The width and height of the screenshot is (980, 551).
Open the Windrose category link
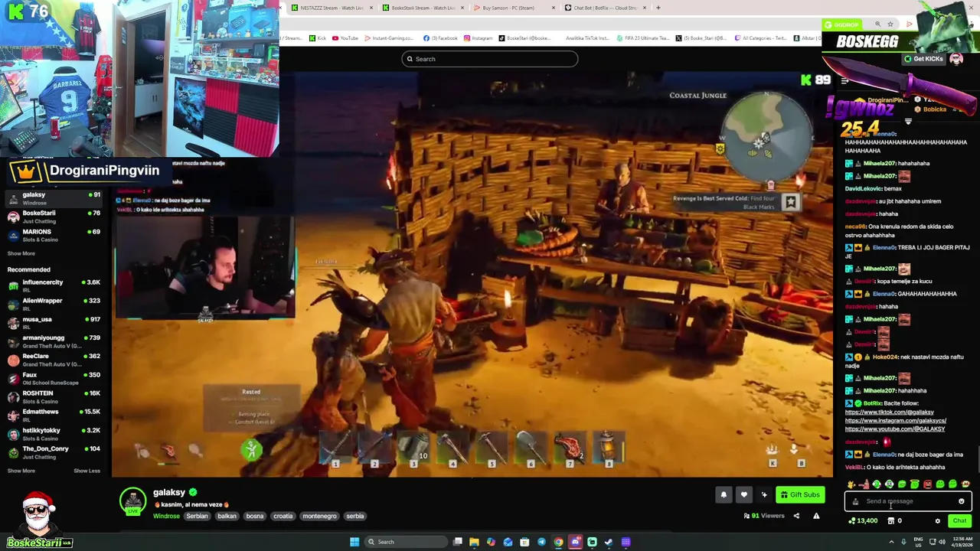coord(166,516)
